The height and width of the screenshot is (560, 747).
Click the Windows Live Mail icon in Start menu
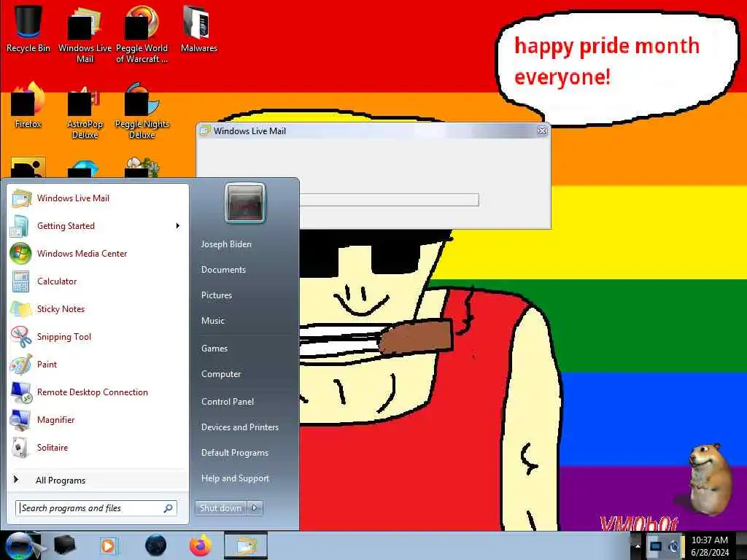pyautogui.click(x=21, y=198)
